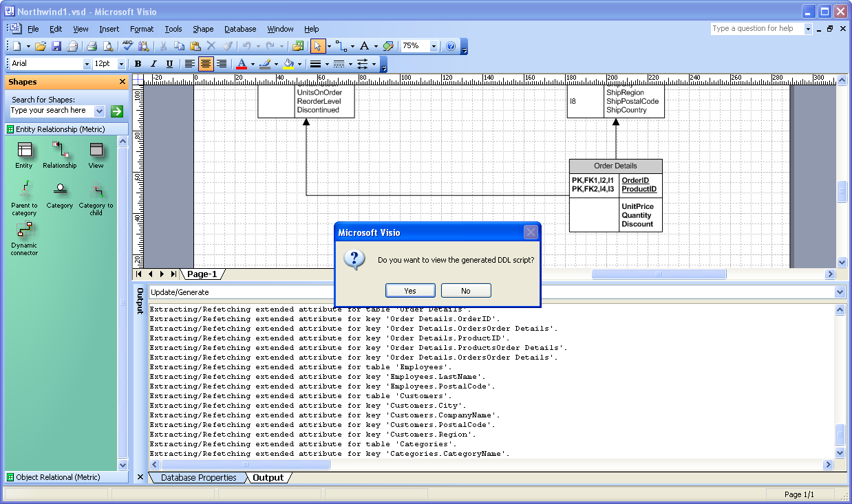This screenshot has width=852, height=504.
Task: Select the View shape in stencil
Action: pos(95,153)
